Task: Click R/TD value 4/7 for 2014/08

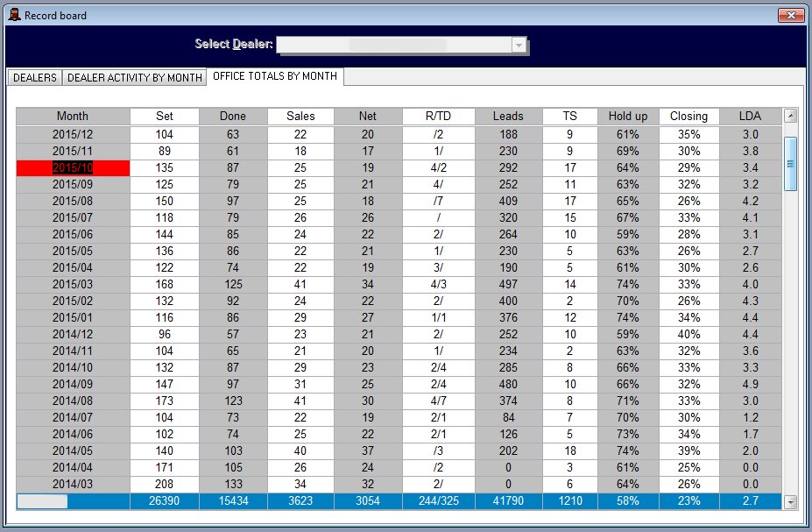Action: pos(438,401)
